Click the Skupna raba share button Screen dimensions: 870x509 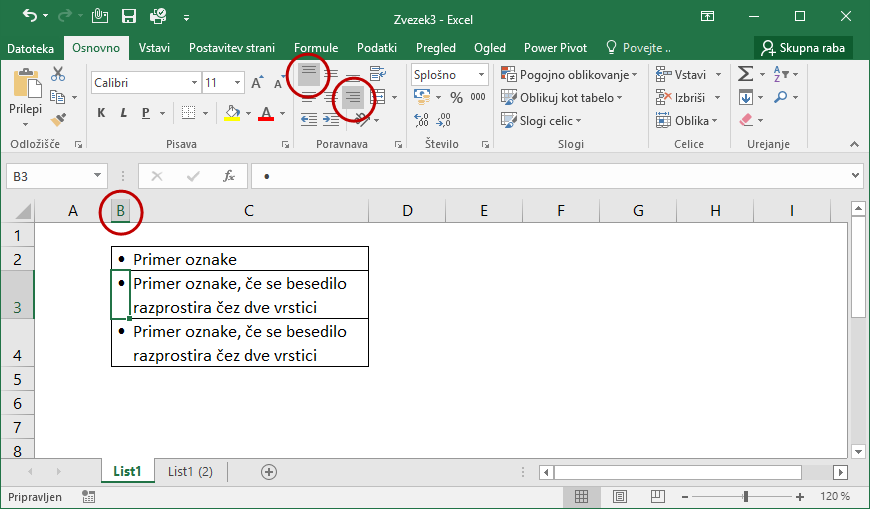pos(802,48)
